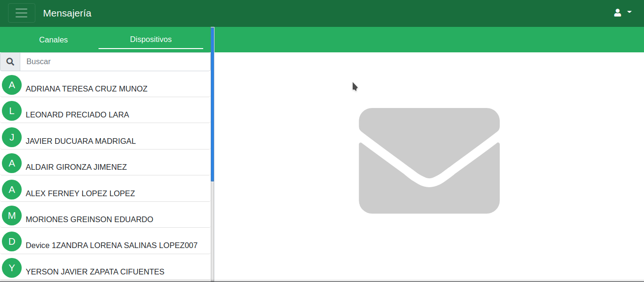Click avatar for Adriana Teresa Cruz Munoz
The image size is (644, 282).
(x=12, y=85)
